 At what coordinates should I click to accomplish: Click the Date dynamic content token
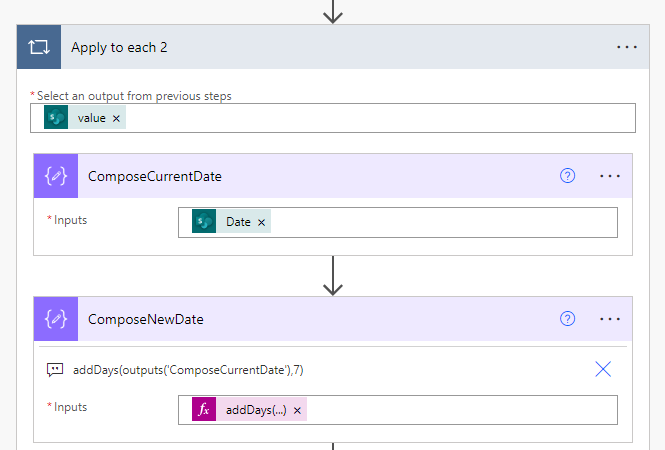[x=238, y=222]
